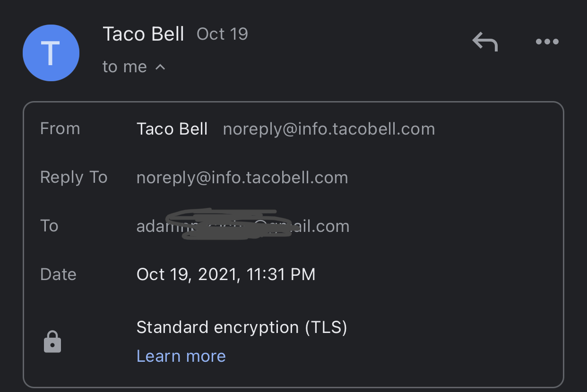
Task: Select the Reply To email address
Action: pyautogui.click(x=242, y=178)
